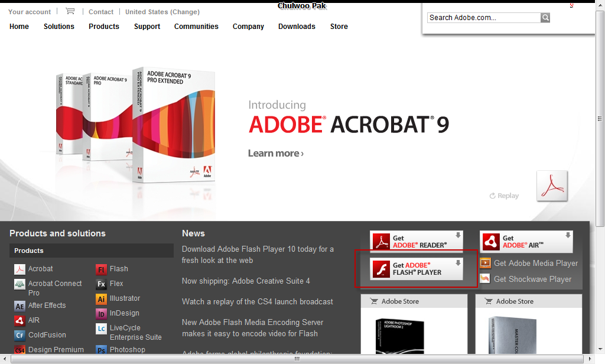Click the ColdFusion Cf icon

19,335
